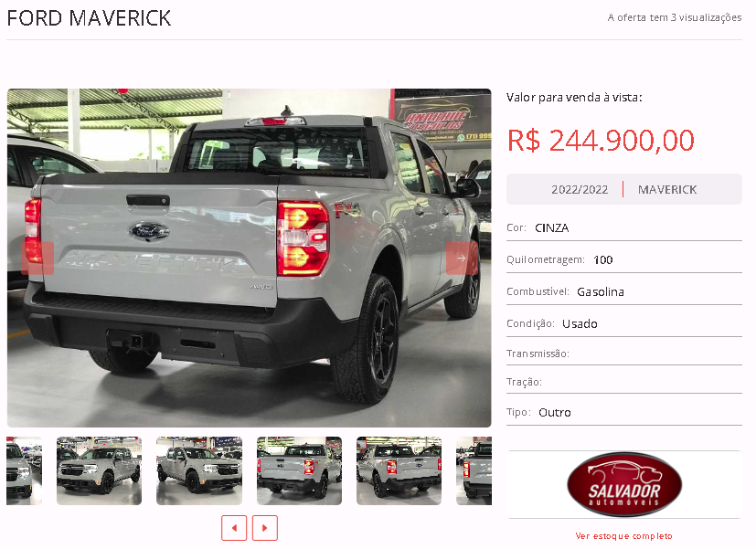The height and width of the screenshot is (549, 756).
Task: Click the main Ford Maverick rear photo
Action: (250, 258)
